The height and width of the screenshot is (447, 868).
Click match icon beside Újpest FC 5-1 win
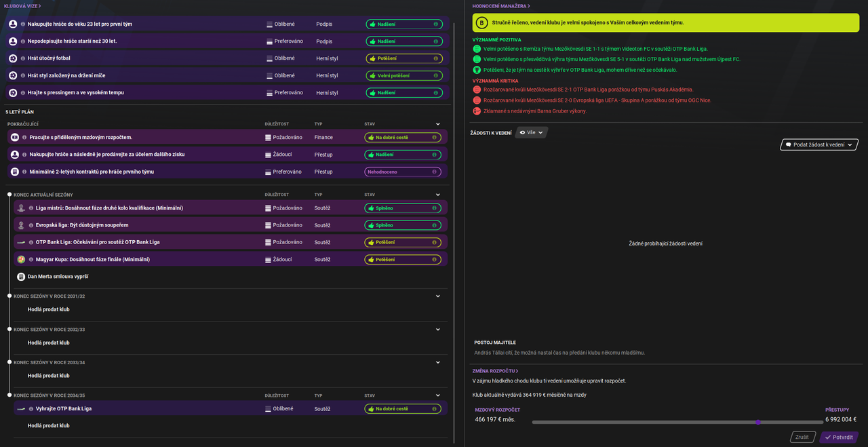click(477, 59)
